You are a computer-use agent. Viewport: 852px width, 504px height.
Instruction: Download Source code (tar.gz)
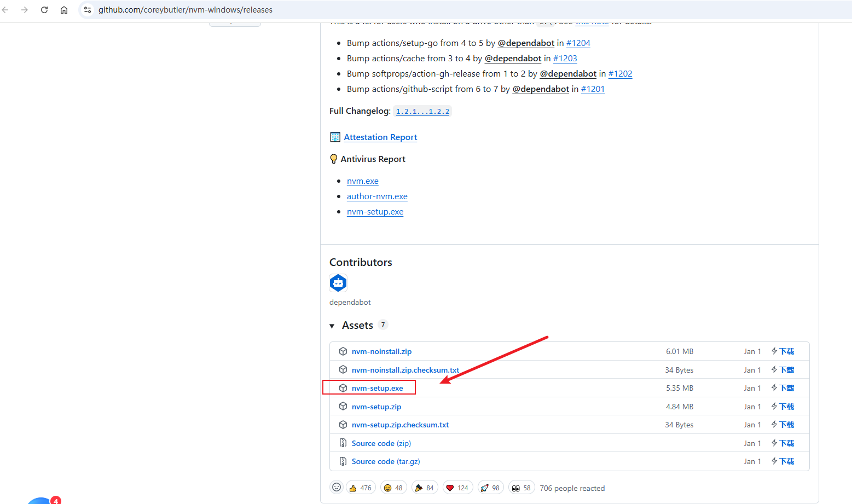(x=386, y=461)
